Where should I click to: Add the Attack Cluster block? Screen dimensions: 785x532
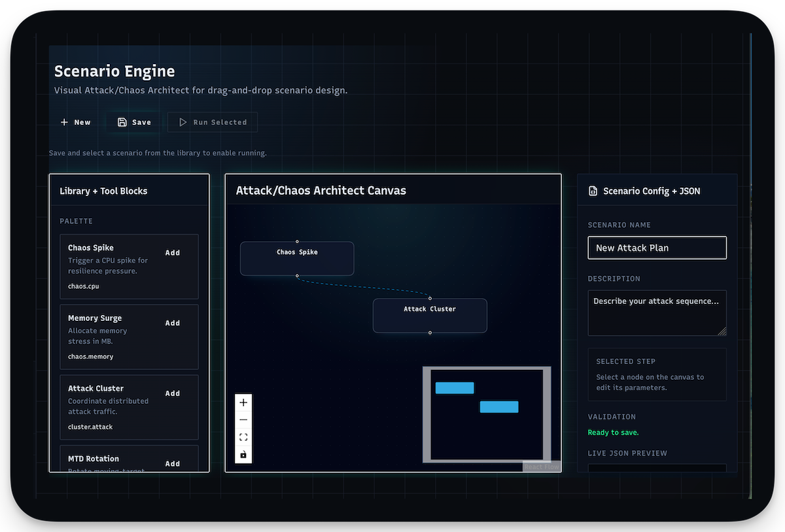pyautogui.click(x=172, y=393)
